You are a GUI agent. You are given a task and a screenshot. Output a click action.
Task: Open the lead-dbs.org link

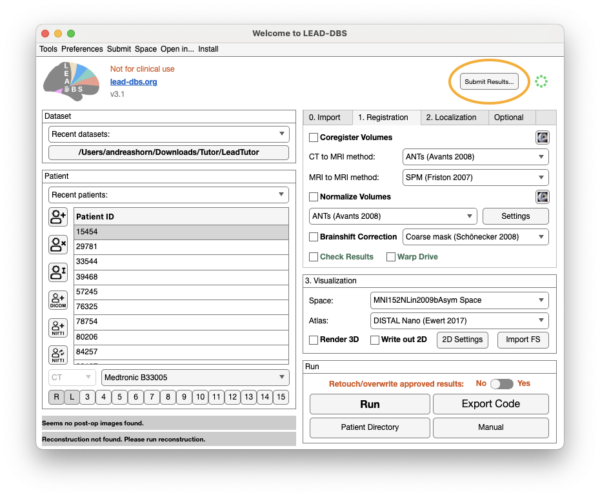(x=134, y=82)
